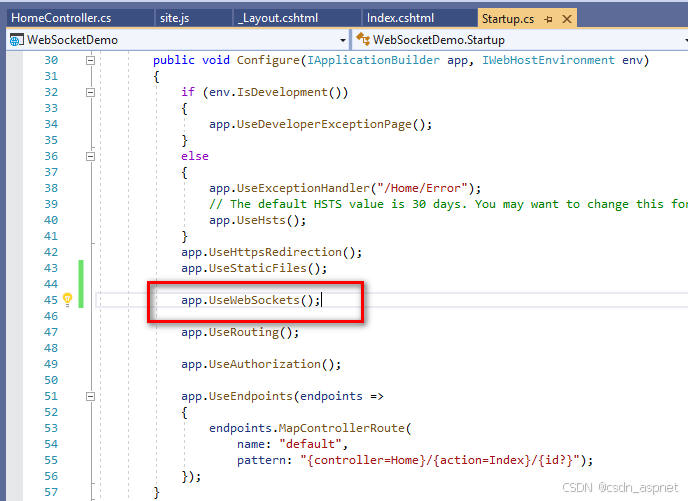688x501 pixels.
Task: Click app.UseAuthorization() on line 49
Action: click(261, 365)
